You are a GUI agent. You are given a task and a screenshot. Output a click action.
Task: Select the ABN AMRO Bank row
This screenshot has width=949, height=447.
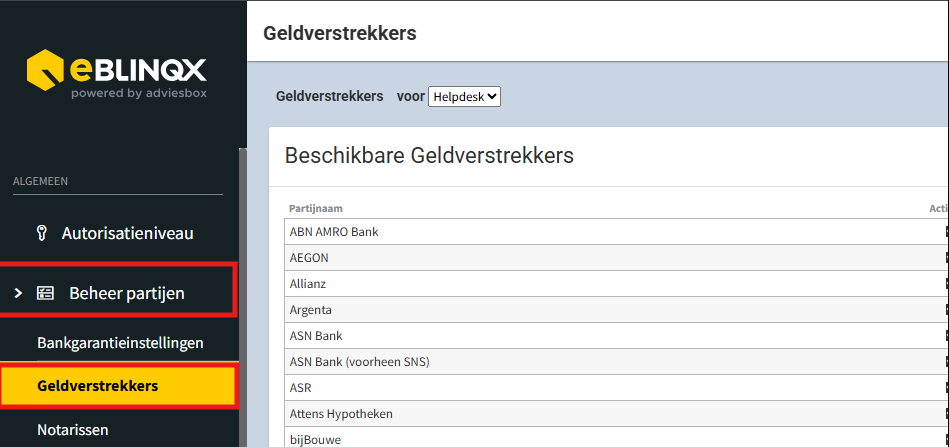click(334, 232)
